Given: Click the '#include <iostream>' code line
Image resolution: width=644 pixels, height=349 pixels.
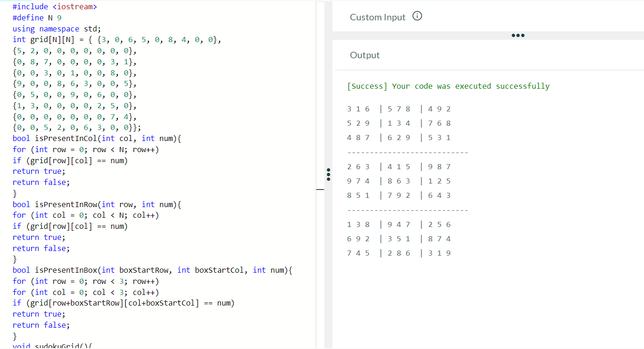Looking at the screenshot, I should (x=55, y=6).
